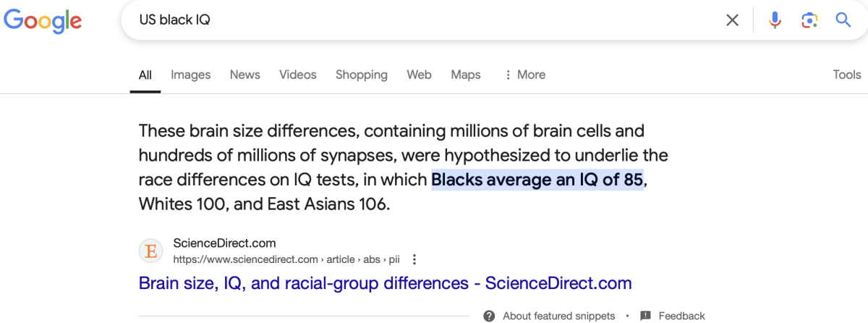Start voice search with the microphone icon
Image resolution: width=868 pixels, height=323 pixels.
click(775, 20)
